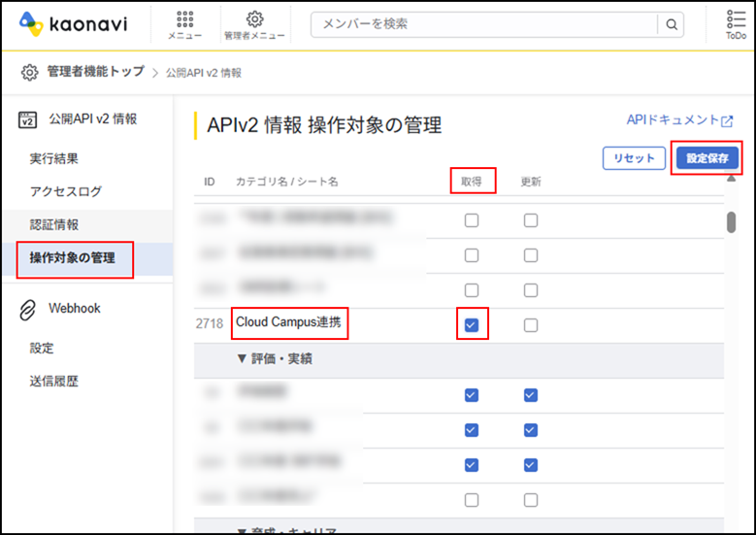Image resolution: width=756 pixels, height=535 pixels.
Task: Click the external link icon beside APIドキュメント
Action: [727, 121]
